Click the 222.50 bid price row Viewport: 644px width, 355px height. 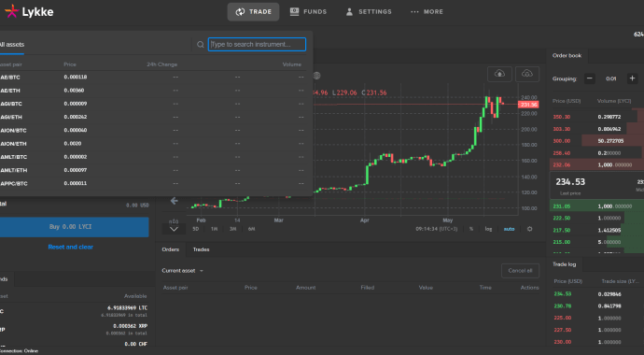(x=596, y=219)
